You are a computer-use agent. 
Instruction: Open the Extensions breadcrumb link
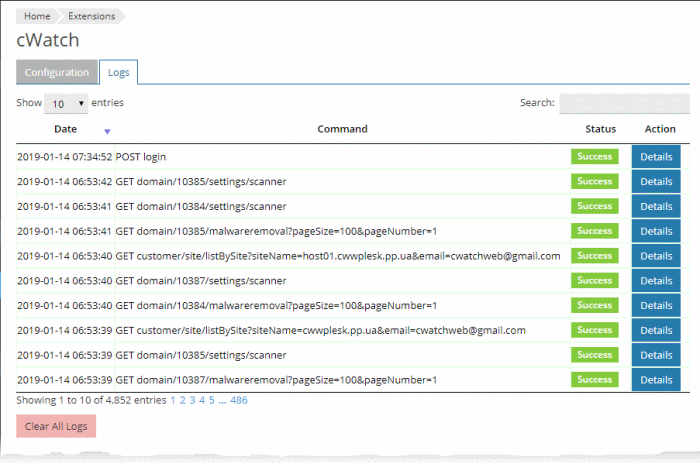[92, 16]
